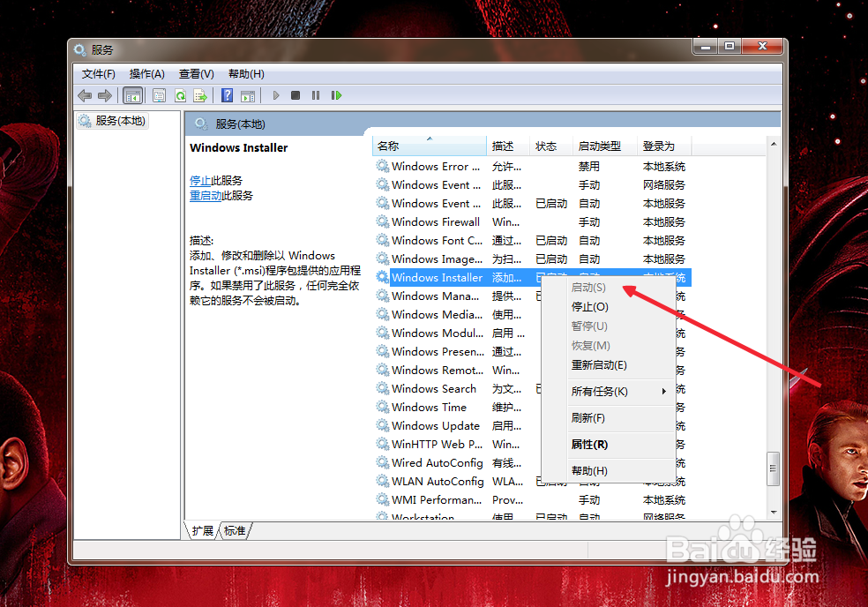Click 网络服务 logon of Windows Event row
The height and width of the screenshot is (607, 868).
coord(663,185)
